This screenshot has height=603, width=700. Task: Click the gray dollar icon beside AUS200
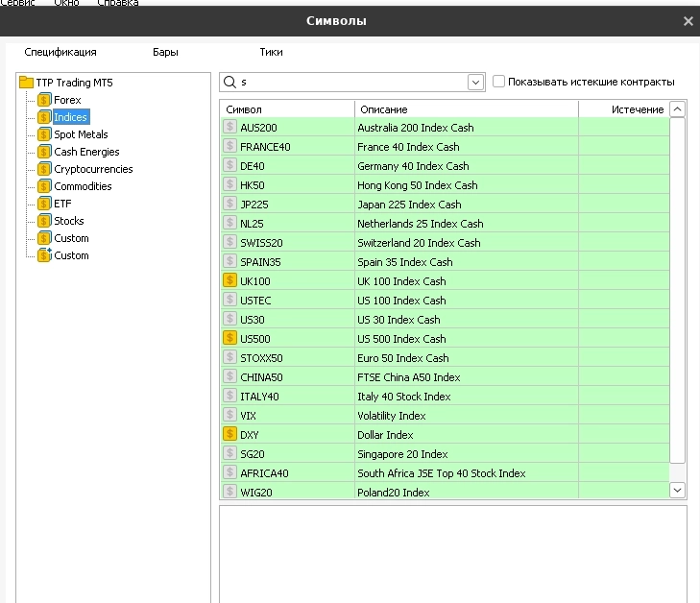(229, 127)
